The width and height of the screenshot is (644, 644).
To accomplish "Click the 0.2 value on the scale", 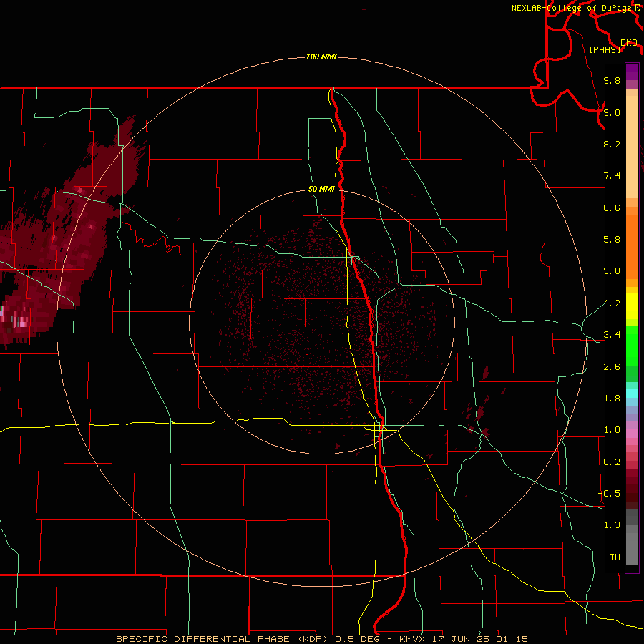I will pos(612,462).
